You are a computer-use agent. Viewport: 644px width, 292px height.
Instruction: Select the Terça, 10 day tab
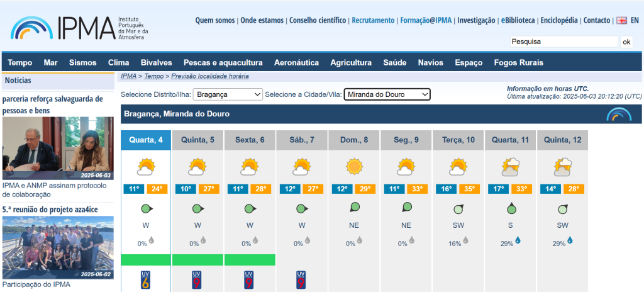click(458, 140)
